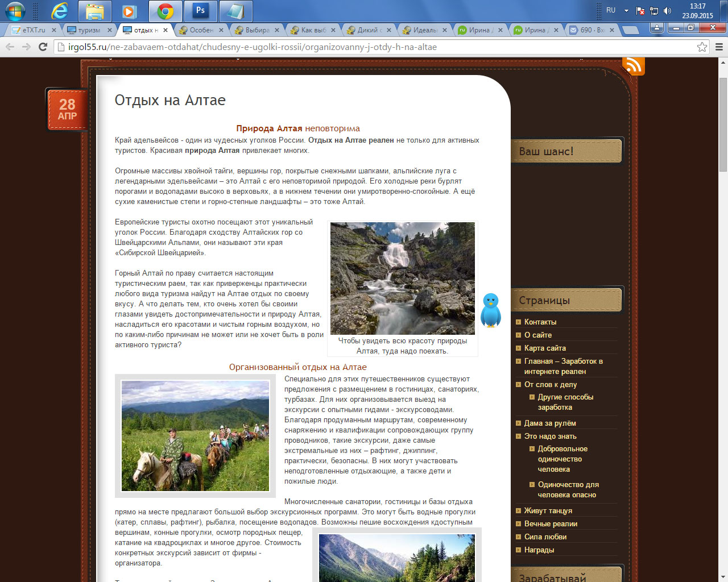This screenshot has width=728, height=582.
Task: Open the RU input language selector
Action: pyautogui.click(x=611, y=10)
